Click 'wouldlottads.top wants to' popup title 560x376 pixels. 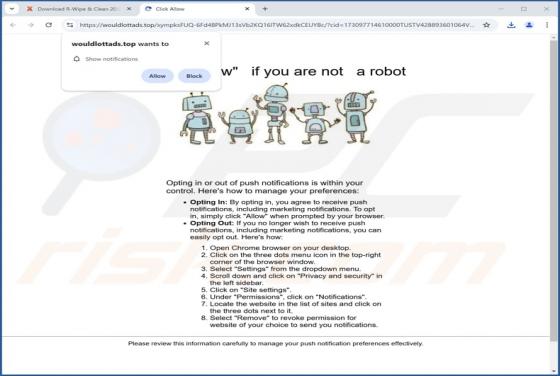pyautogui.click(x=120, y=44)
